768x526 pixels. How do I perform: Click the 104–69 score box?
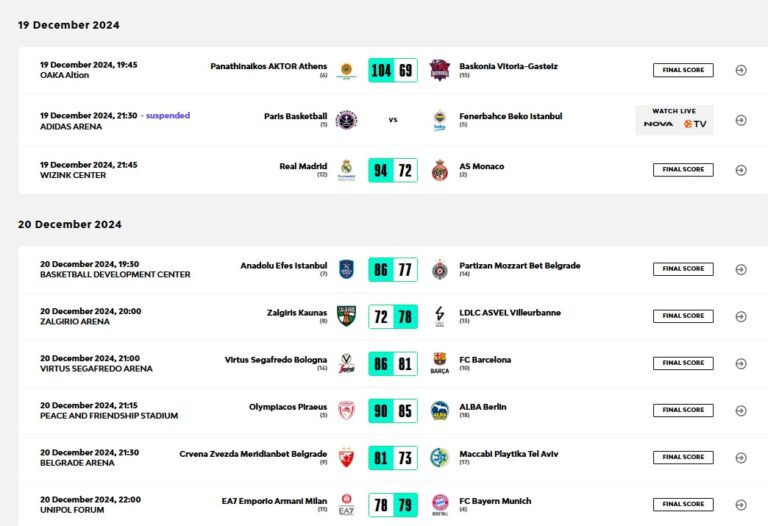[393, 70]
